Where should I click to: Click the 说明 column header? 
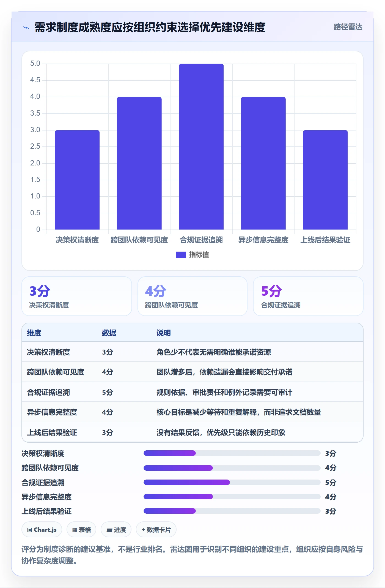[x=164, y=333]
